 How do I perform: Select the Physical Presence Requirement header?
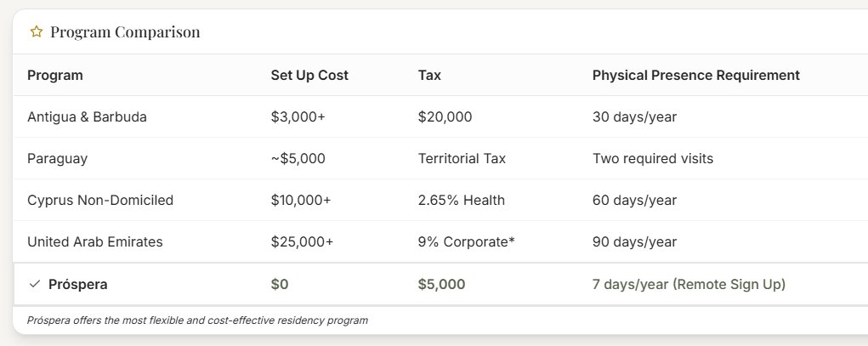pyautogui.click(x=695, y=75)
